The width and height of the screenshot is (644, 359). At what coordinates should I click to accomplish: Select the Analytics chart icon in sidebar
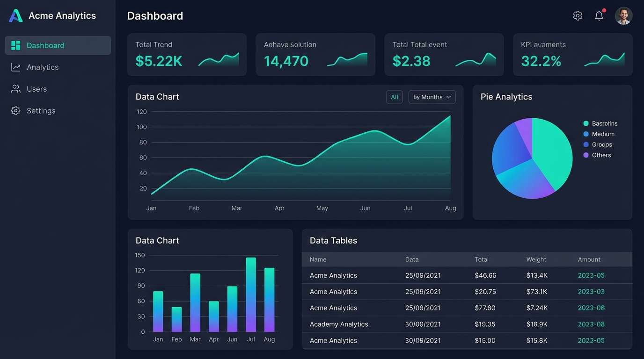click(x=15, y=67)
